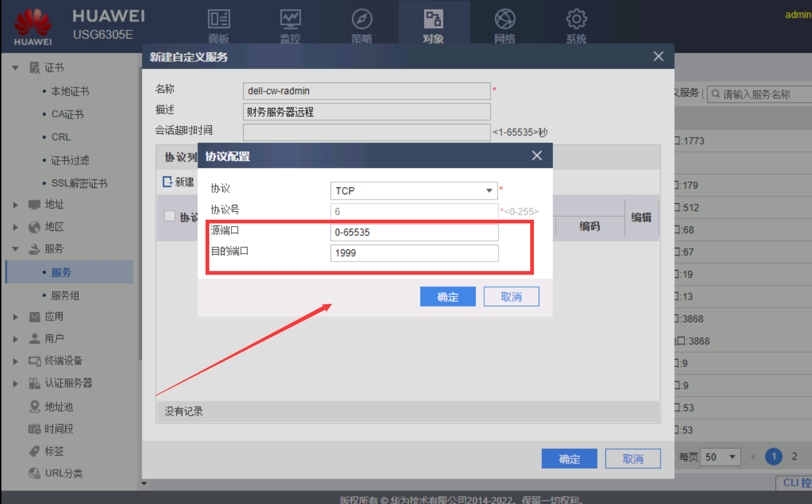Expand the 地址 tree node
812x504 pixels.
(15, 205)
